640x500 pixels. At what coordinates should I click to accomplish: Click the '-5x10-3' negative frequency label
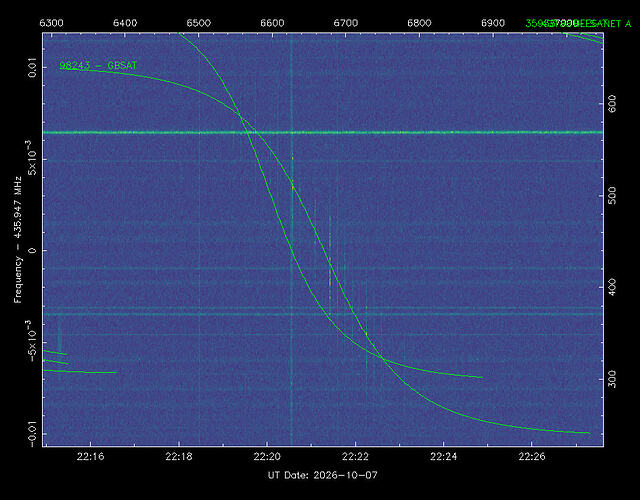tap(31, 339)
